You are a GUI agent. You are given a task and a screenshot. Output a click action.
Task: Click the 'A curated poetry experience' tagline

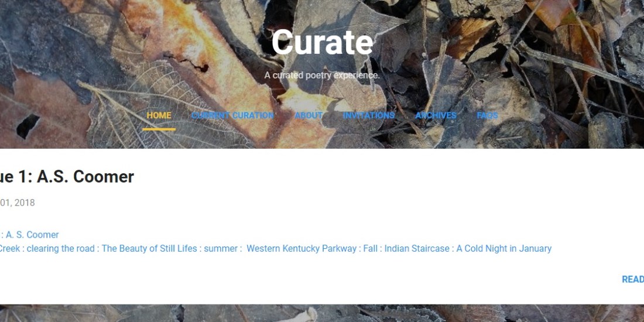(x=322, y=76)
